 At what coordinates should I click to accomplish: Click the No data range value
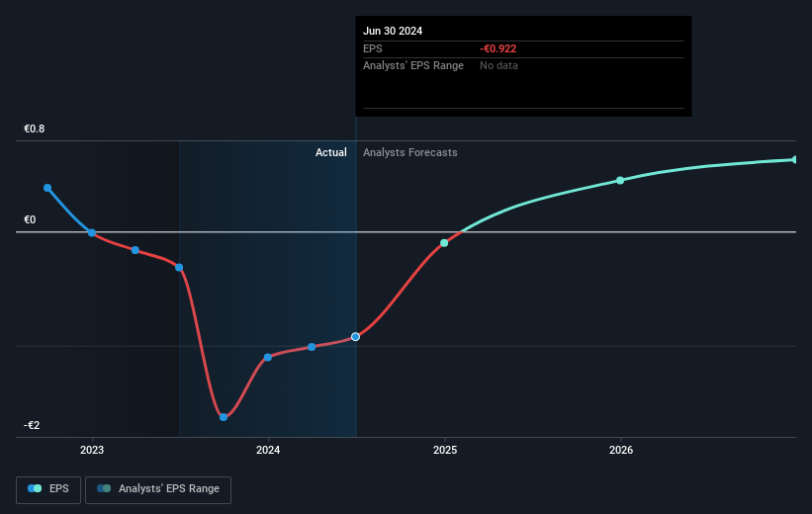498,66
